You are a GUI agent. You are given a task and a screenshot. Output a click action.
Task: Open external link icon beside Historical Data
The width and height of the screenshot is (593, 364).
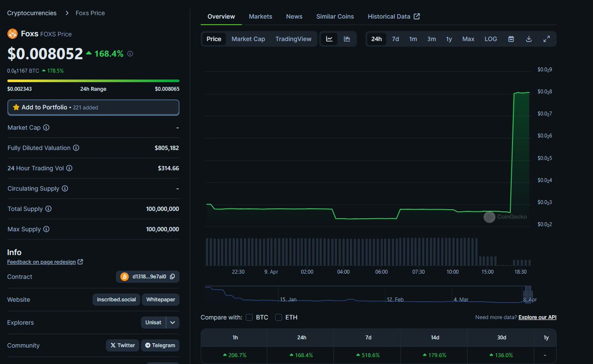point(417,16)
